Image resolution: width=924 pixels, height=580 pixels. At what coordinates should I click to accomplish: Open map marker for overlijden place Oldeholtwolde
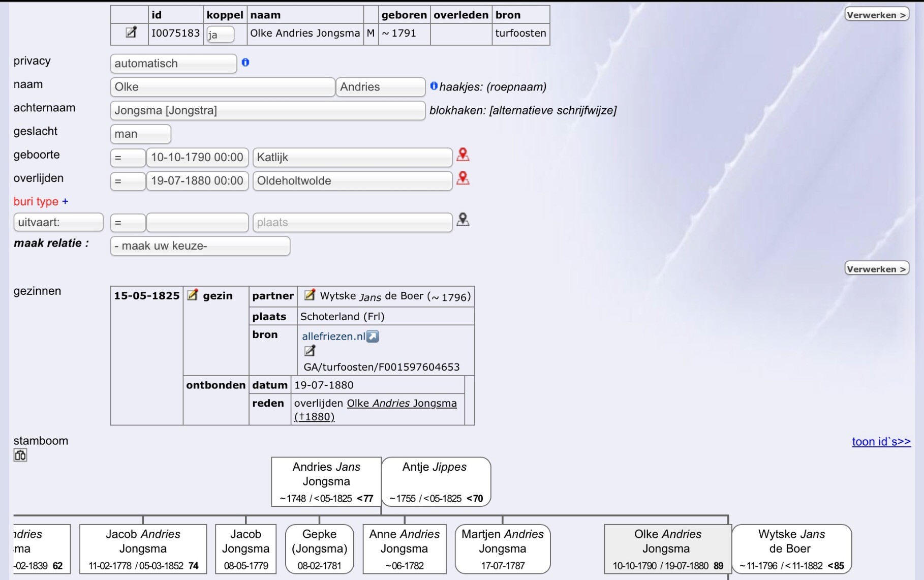tap(463, 178)
